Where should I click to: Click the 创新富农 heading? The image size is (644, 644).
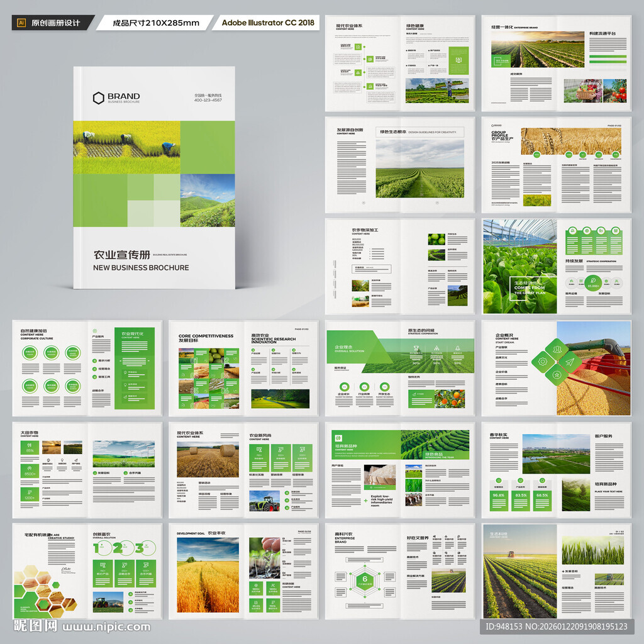coord(101,534)
